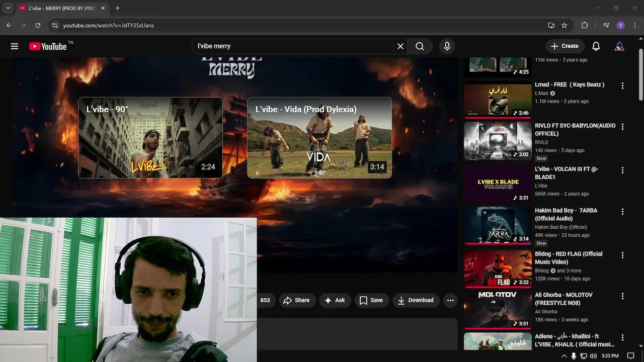The height and width of the screenshot is (362, 644).
Task: Open the Chrome three-dot menu
Action: [x=634, y=25]
